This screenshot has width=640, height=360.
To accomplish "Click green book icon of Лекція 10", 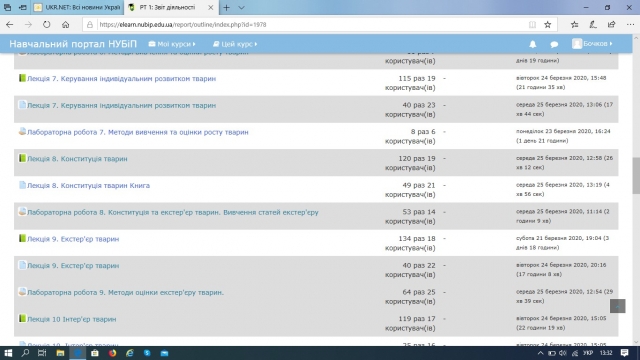I will [22, 318].
